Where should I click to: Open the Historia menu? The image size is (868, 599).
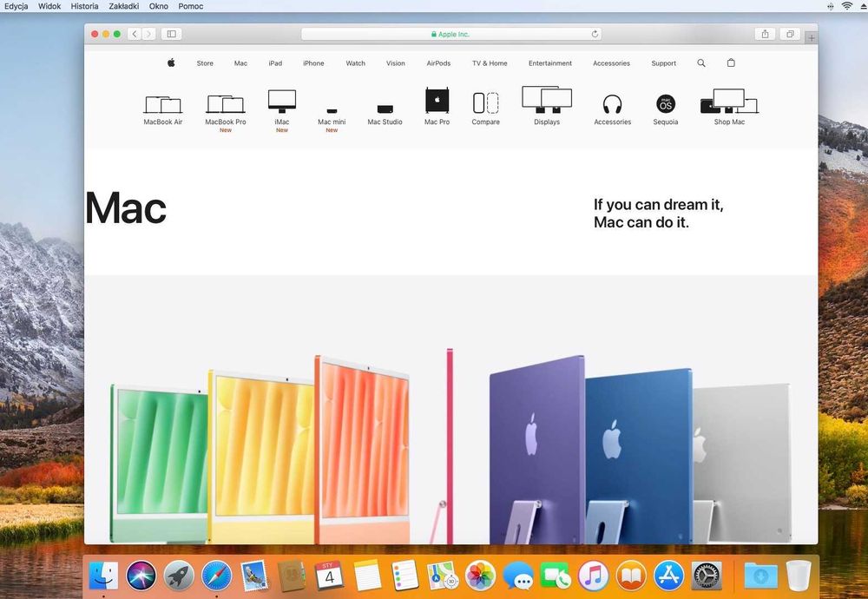click(x=85, y=6)
